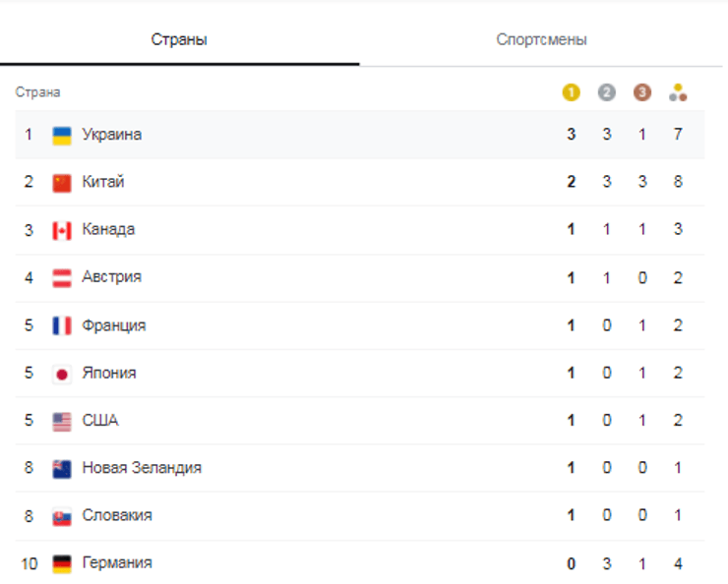Click the USA flag icon
The height and width of the screenshot is (584, 728).
coord(62,421)
